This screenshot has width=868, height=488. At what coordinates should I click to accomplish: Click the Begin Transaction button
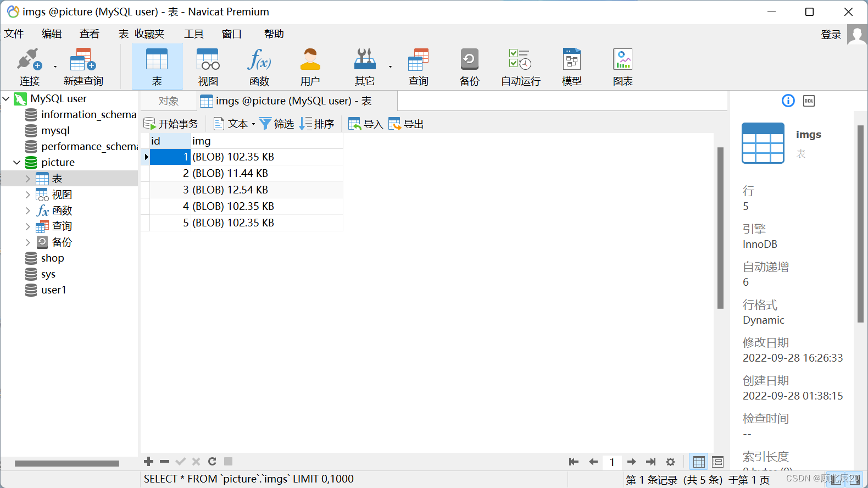point(171,124)
